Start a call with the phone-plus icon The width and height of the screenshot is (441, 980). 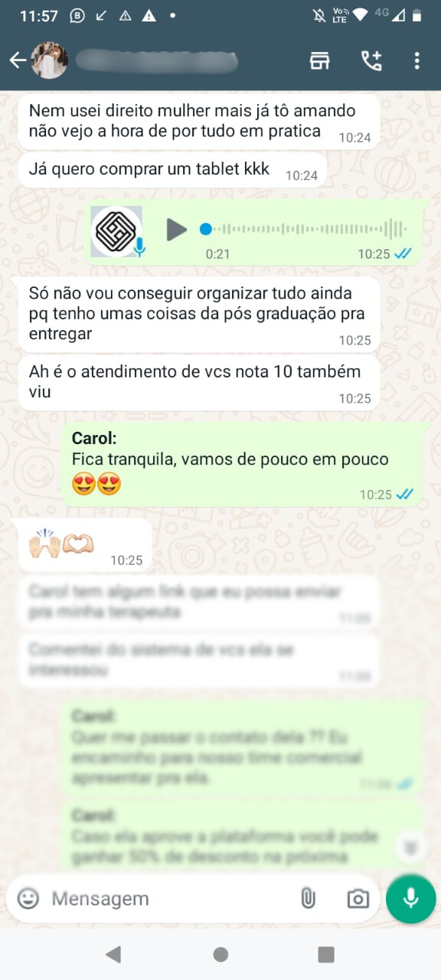click(371, 61)
